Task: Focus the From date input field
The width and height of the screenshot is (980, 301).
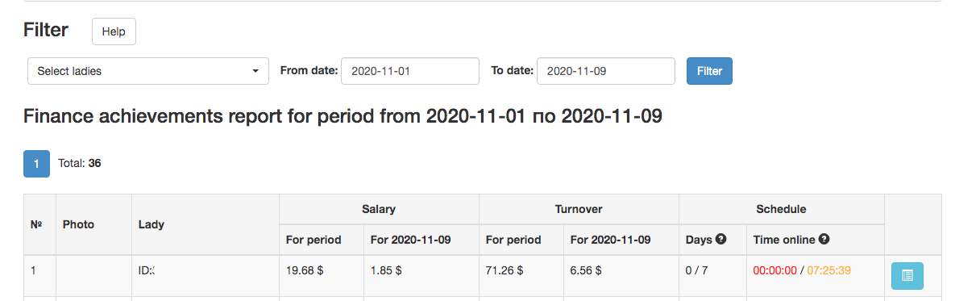Action: [410, 71]
